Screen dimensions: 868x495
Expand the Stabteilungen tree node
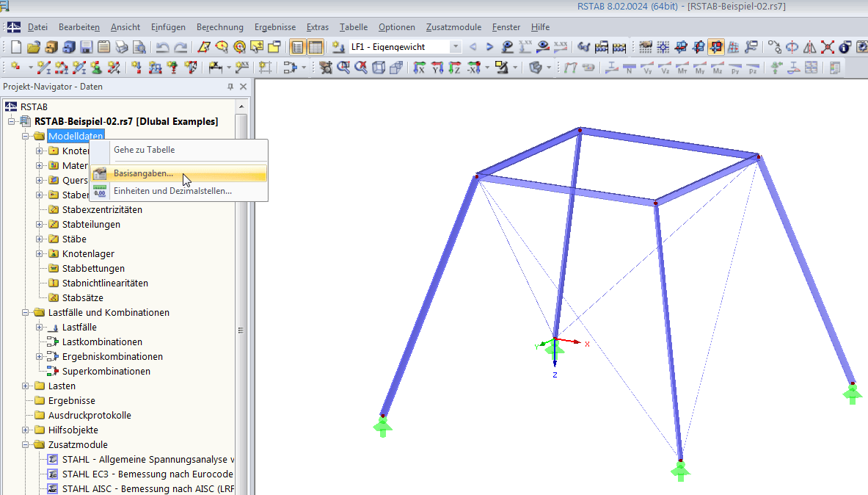click(40, 225)
